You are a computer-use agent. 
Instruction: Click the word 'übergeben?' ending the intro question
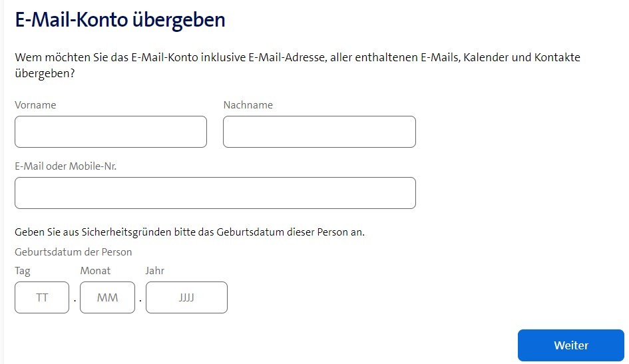(44, 73)
